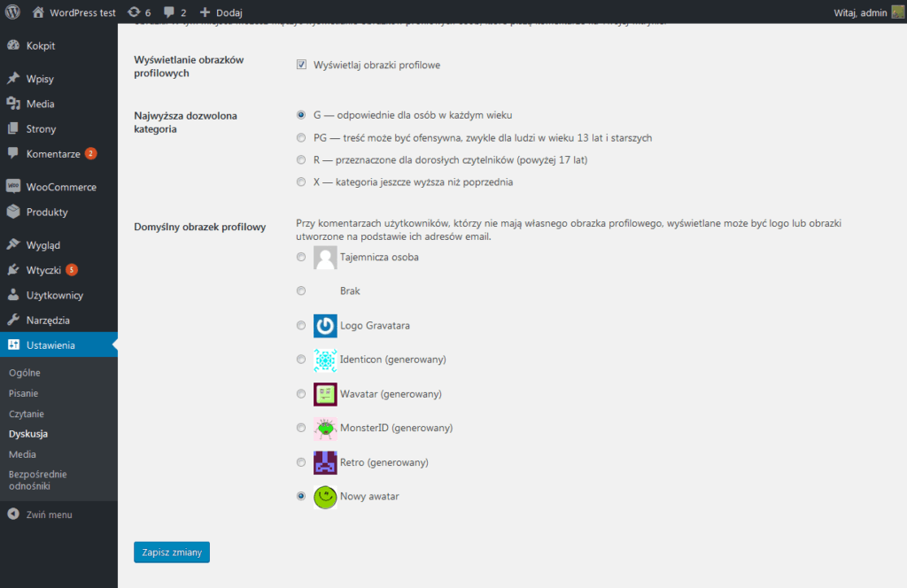Click the Wpisy pin icon

[13, 78]
